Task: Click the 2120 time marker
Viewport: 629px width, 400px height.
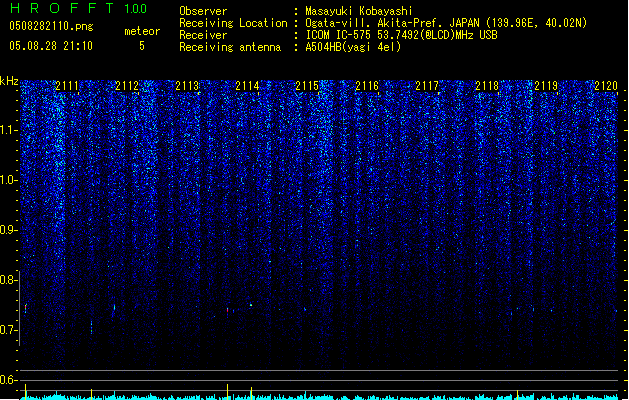Action: pyautogui.click(x=606, y=86)
